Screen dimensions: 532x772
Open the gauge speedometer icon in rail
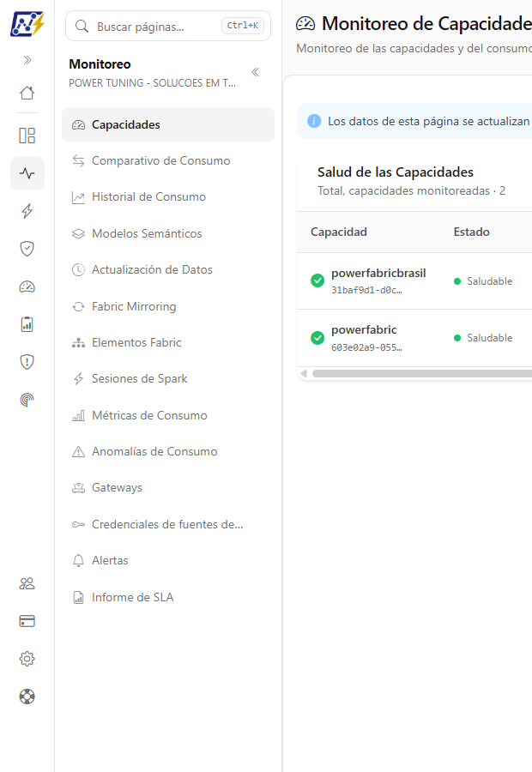tap(27, 286)
